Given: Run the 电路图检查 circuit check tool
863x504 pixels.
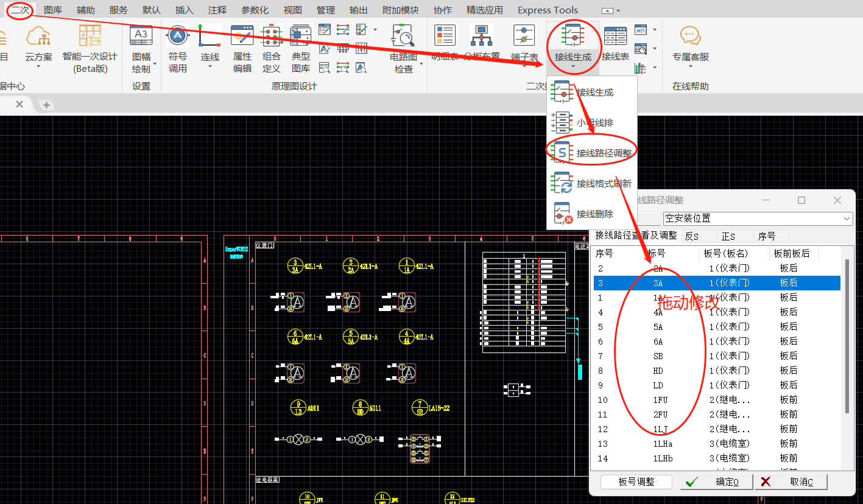Looking at the screenshot, I should [404, 49].
